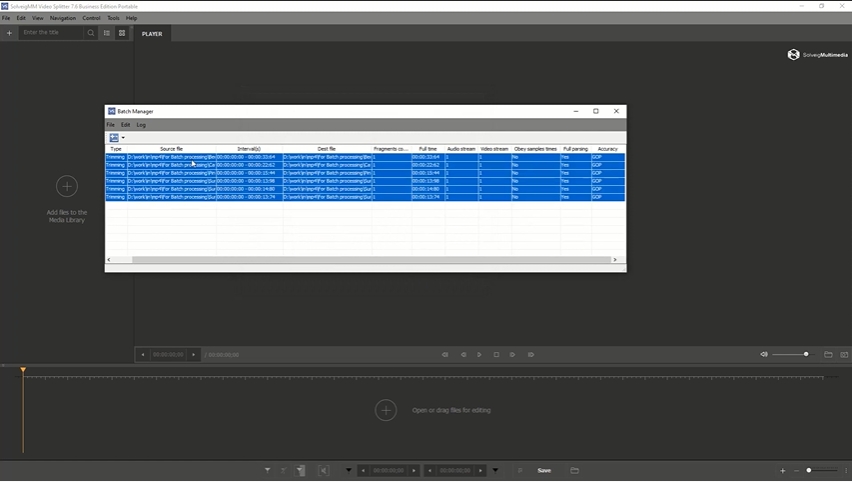Open the Tools menu
Screen dimensions: 852x482
113,18
